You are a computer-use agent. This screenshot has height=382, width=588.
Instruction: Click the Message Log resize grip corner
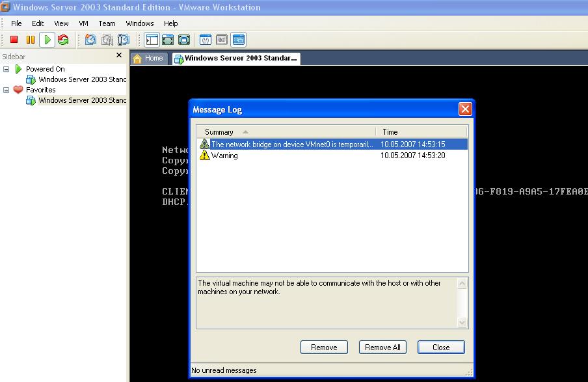point(469,372)
